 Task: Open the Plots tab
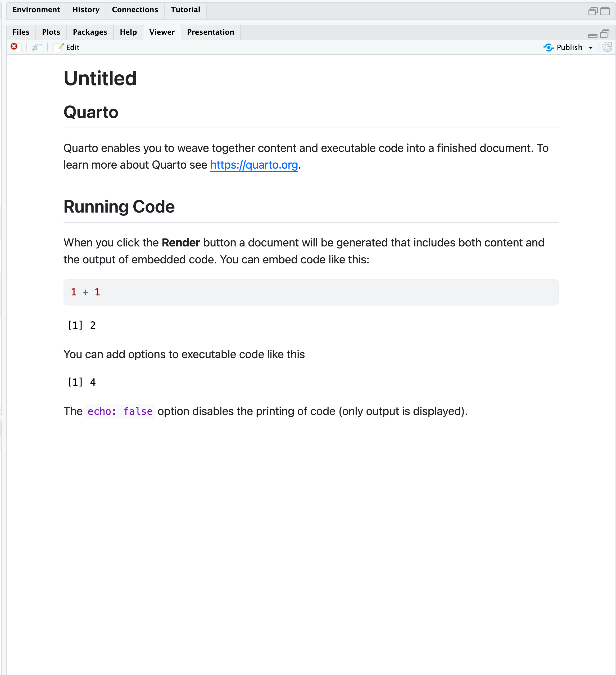(x=51, y=32)
